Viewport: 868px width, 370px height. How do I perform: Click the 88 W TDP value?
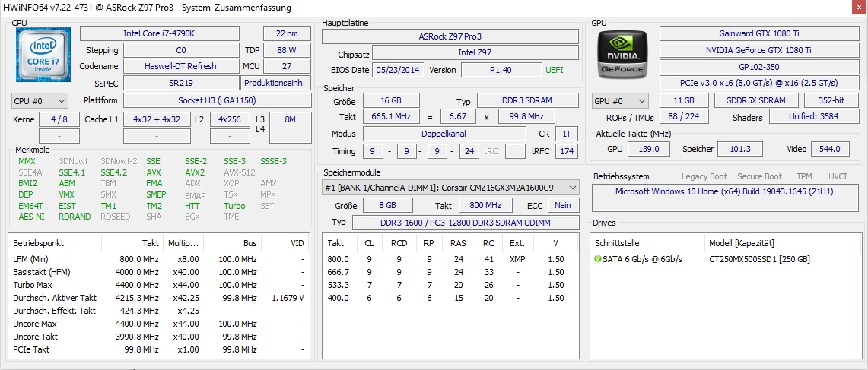coord(287,50)
